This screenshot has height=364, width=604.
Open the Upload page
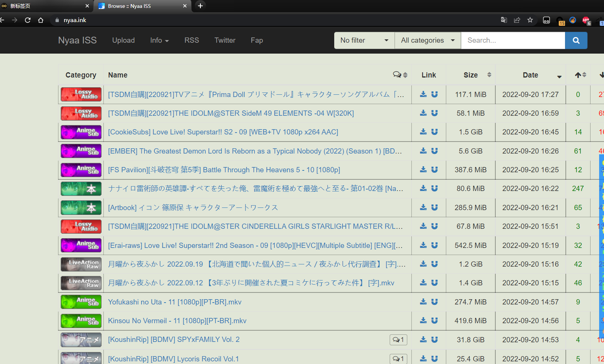123,40
